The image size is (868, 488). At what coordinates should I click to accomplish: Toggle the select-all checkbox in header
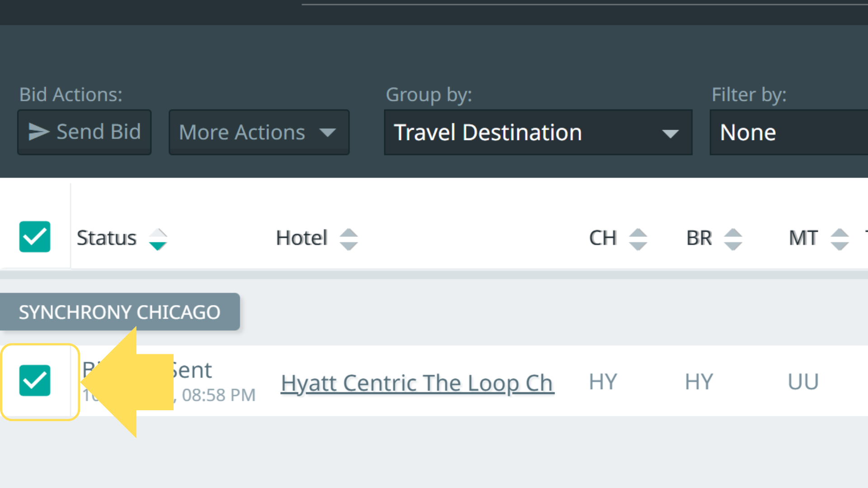(x=35, y=237)
